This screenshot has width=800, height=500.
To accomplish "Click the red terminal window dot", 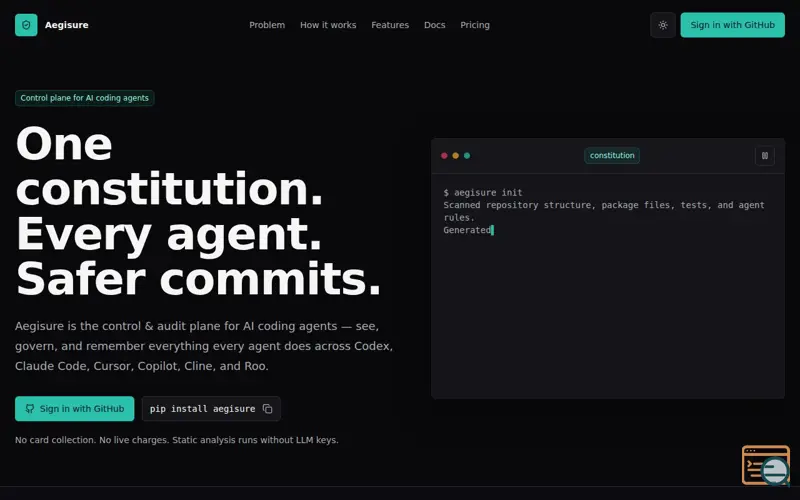I will point(444,156).
